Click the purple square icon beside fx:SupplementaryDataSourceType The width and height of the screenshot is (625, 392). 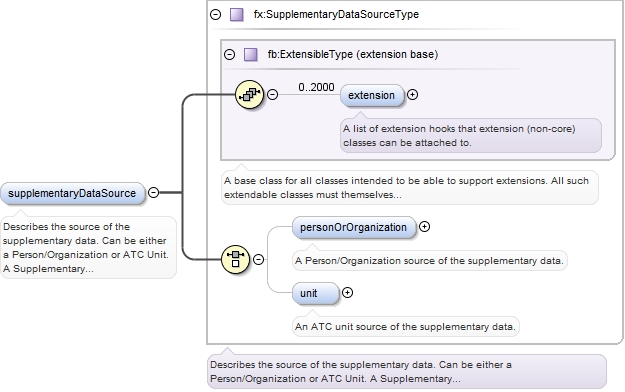pos(237,15)
